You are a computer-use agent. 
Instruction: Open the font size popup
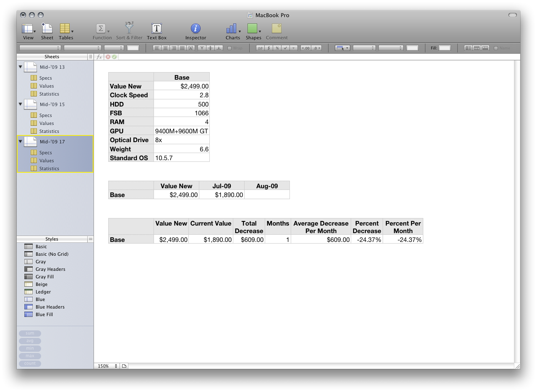coord(114,48)
